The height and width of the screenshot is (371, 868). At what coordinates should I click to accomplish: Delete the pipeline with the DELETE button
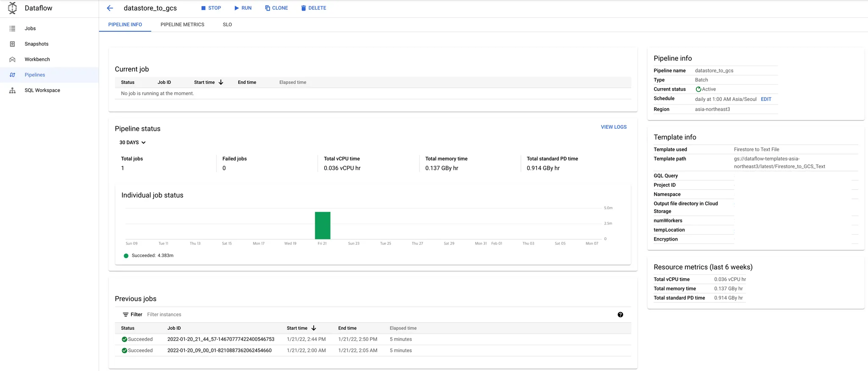(314, 8)
